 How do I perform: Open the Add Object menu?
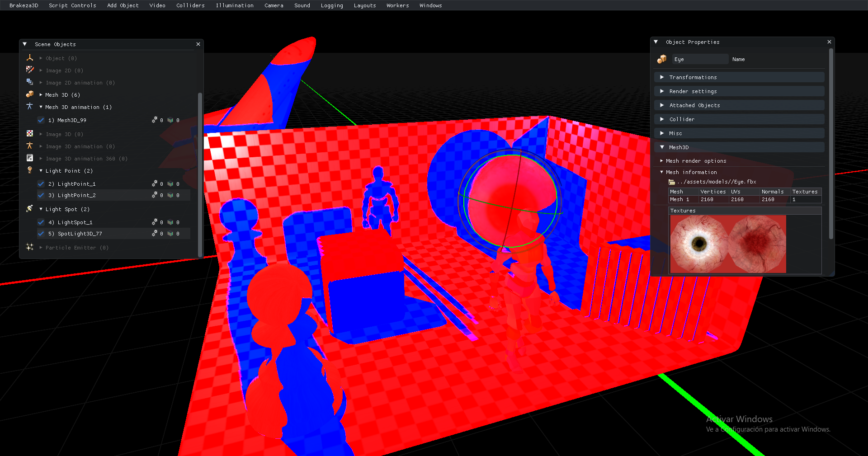tap(123, 5)
